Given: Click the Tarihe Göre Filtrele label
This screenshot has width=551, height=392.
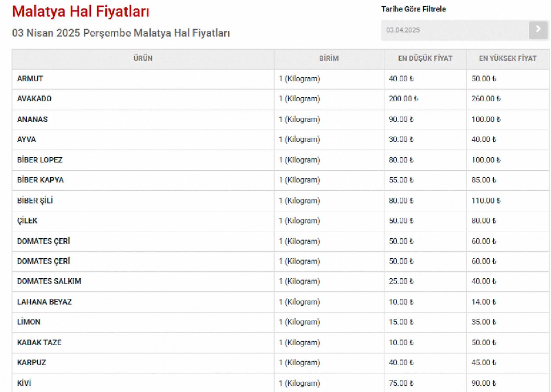Looking at the screenshot, I should coord(413,9).
